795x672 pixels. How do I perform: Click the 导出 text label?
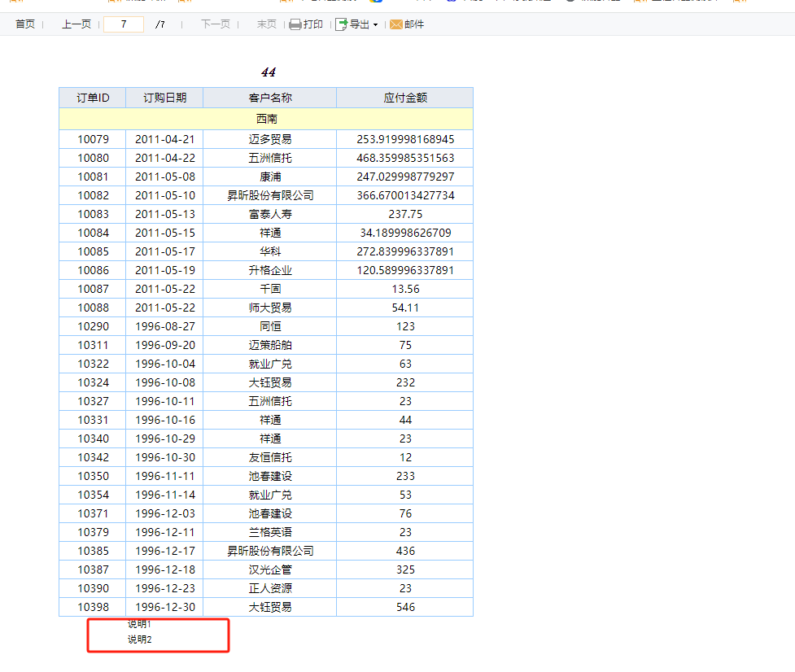(x=360, y=24)
